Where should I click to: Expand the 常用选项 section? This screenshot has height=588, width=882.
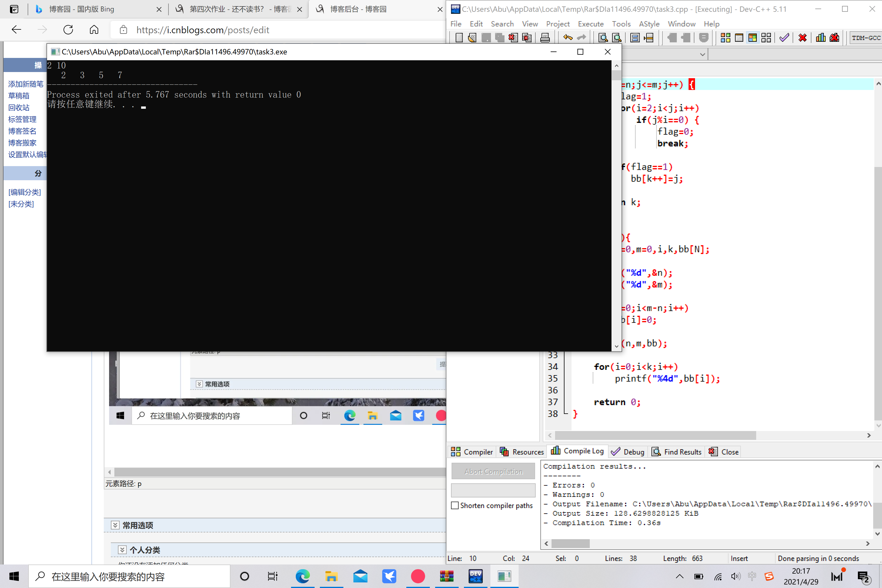tap(115, 525)
